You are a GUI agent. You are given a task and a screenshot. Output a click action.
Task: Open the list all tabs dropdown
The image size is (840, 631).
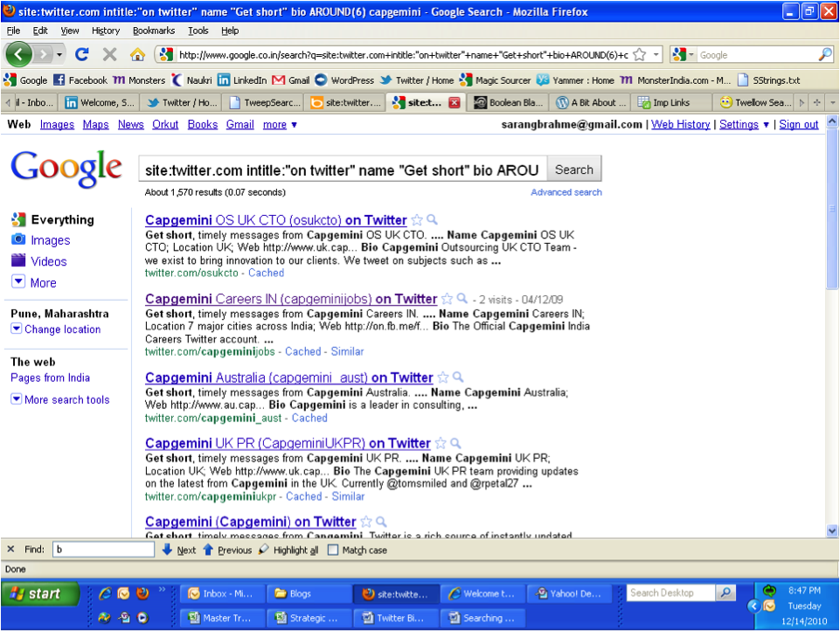tap(832, 102)
